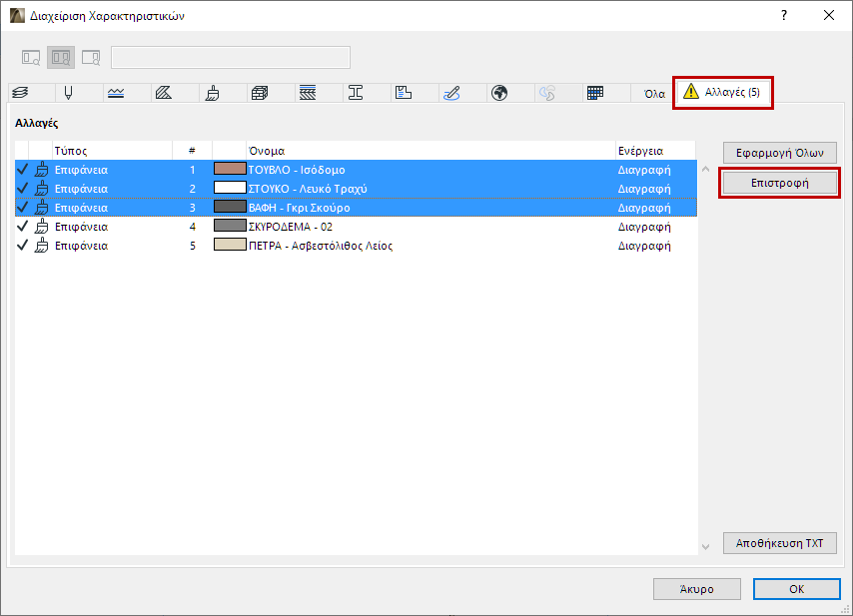The image size is (853, 616).
Task: Click the search input field at top
Action: (231, 57)
